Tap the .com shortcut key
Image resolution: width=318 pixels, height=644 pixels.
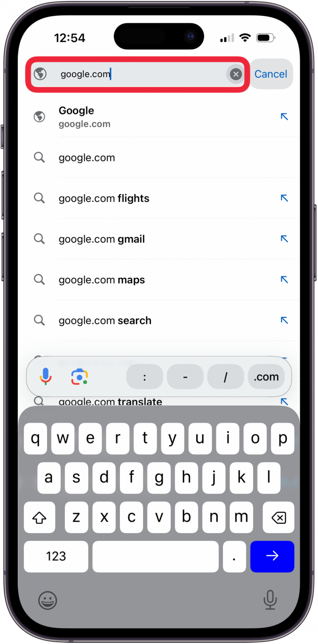(x=266, y=377)
